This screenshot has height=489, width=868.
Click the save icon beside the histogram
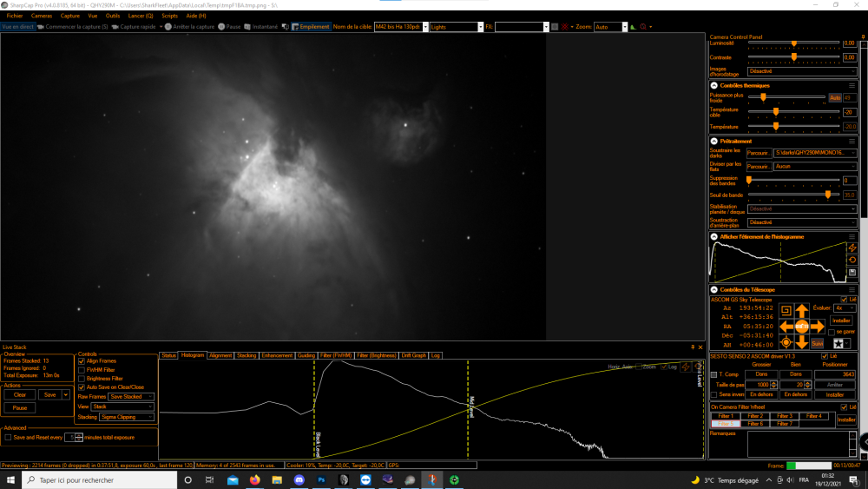852,272
